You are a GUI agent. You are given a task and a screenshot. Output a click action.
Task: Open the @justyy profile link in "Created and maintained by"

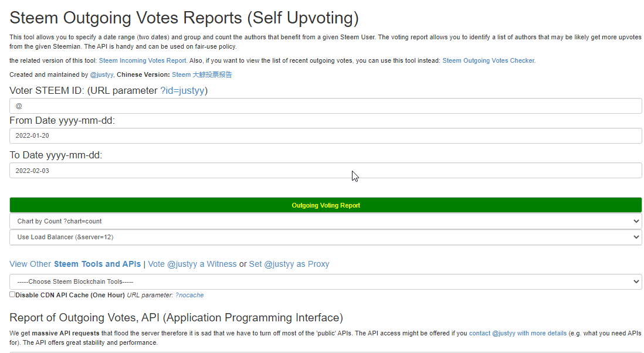tap(101, 74)
